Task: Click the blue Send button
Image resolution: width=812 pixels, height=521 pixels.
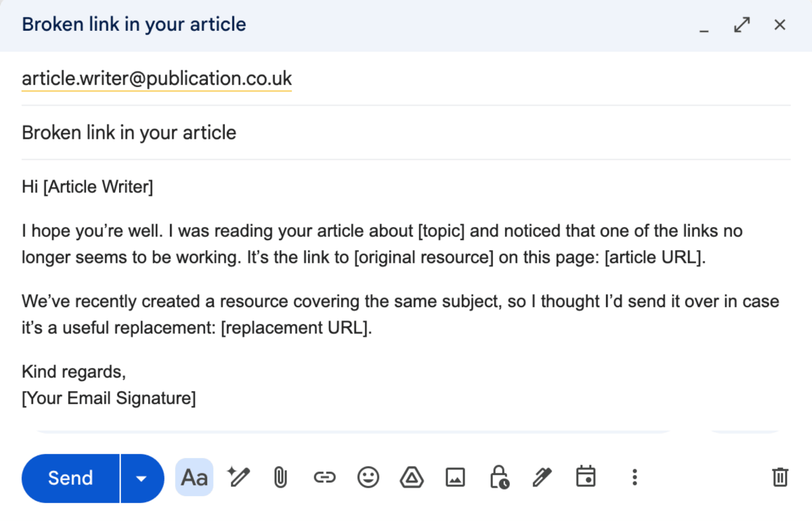Action: [70, 478]
